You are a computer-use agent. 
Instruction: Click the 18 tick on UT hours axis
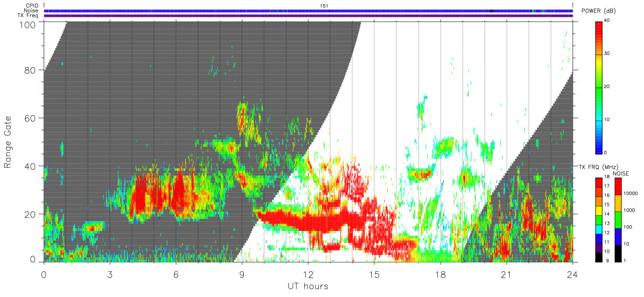point(441,274)
